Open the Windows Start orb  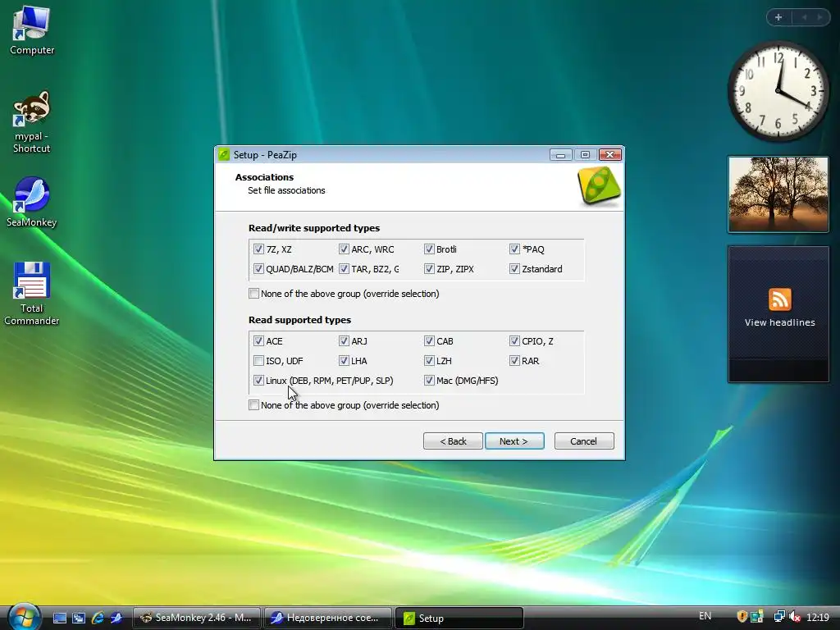(x=24, y=617)
